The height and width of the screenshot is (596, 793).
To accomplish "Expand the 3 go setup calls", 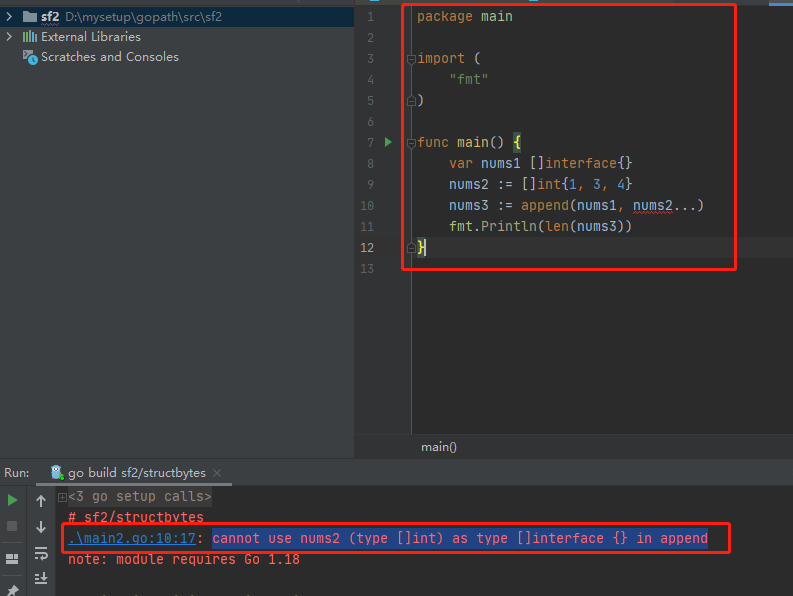I will click(62, 497).
